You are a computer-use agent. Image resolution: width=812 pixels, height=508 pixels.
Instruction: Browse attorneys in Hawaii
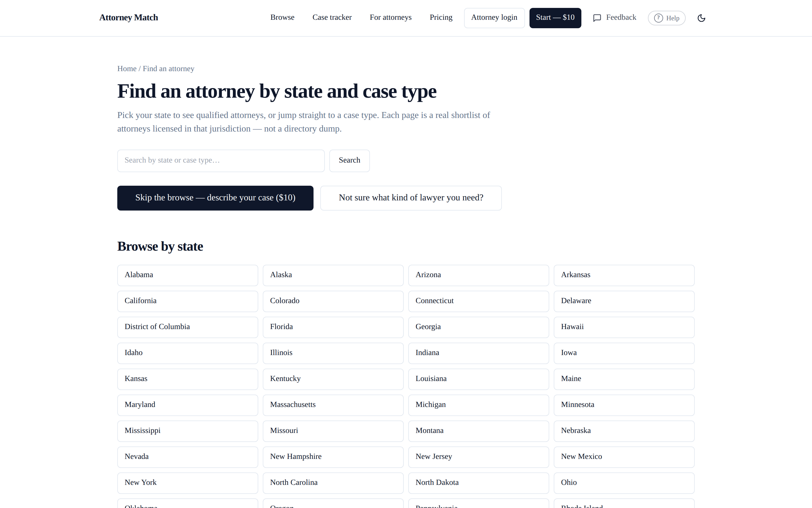coord(624,327)
